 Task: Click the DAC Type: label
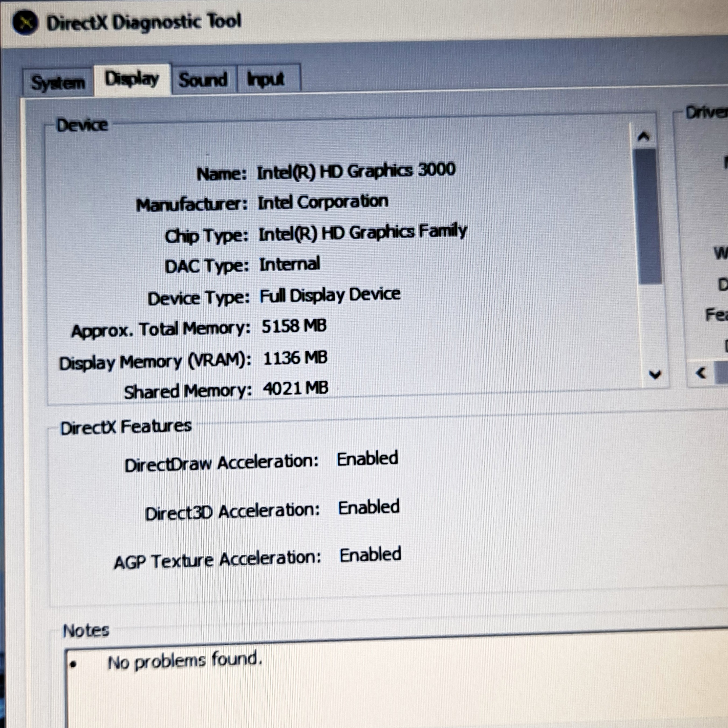pyautogui.click(x=207, y=267)
